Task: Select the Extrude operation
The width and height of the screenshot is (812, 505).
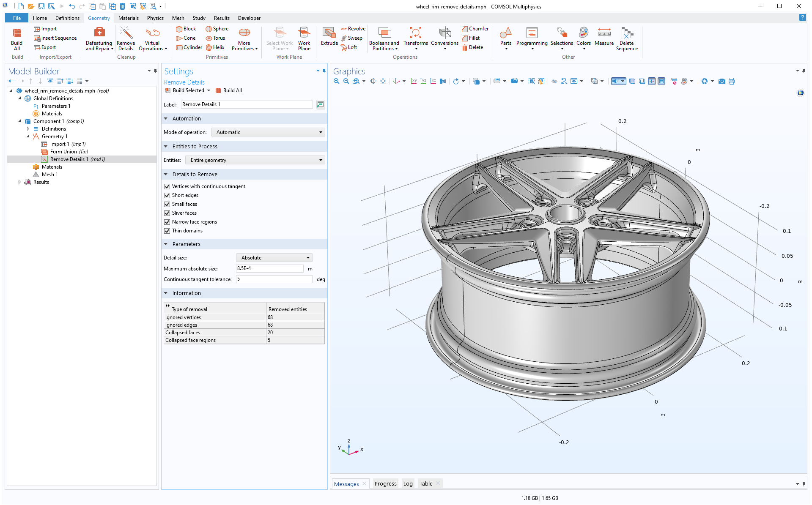Action: tap(329, 38)
